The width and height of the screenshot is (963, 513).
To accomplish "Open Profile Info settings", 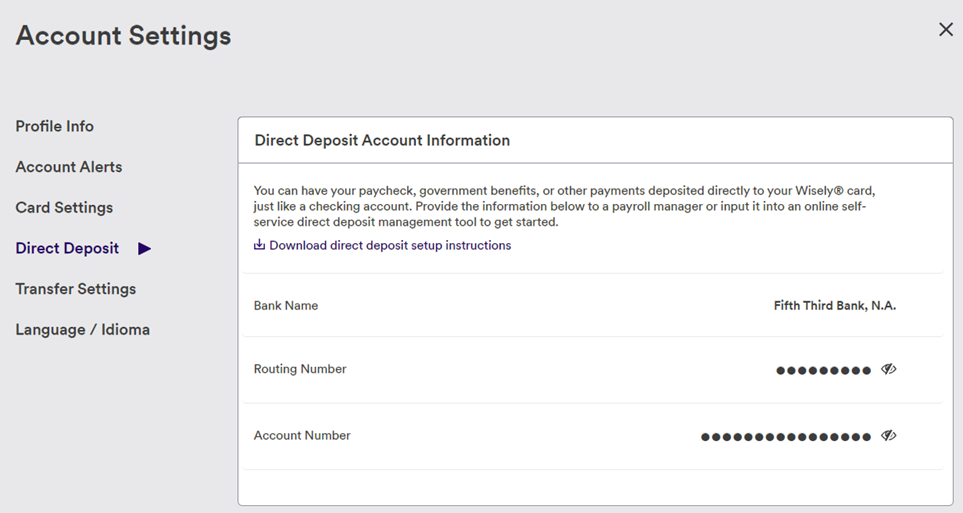I will 55,126.
